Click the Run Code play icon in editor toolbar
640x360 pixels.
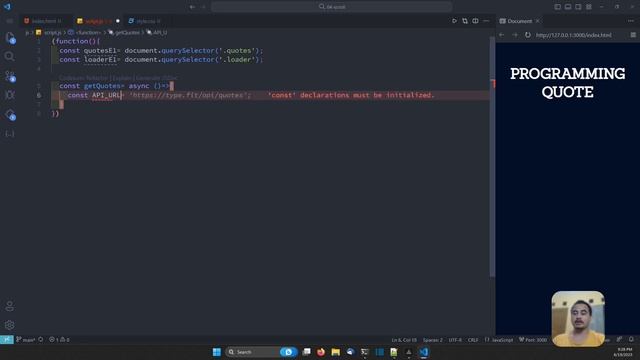pos(454,21)
